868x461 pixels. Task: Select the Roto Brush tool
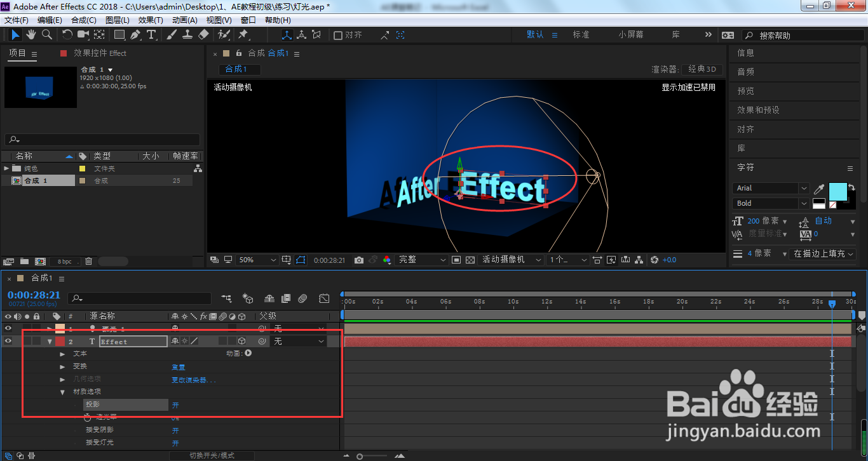pos(224,34)
